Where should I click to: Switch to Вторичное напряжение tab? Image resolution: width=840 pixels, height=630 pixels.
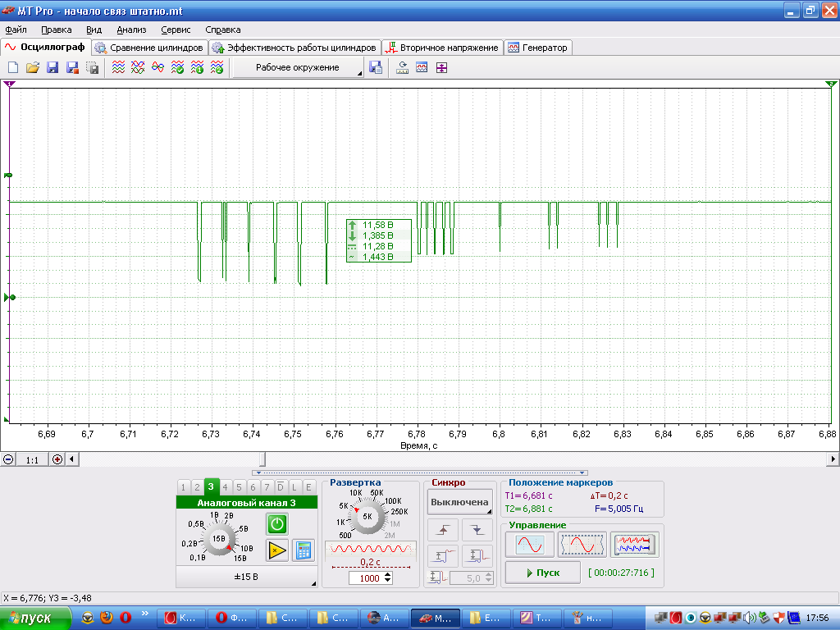(x=443, y=48)
